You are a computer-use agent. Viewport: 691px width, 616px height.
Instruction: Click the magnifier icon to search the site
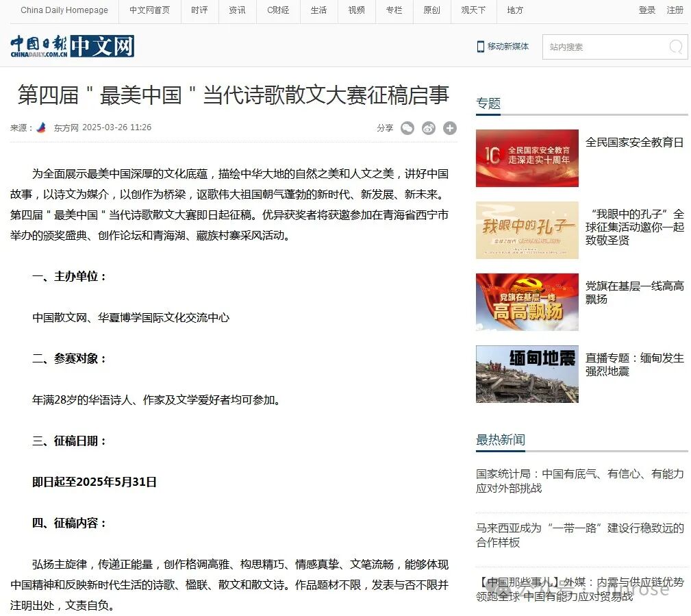(675, 47)
